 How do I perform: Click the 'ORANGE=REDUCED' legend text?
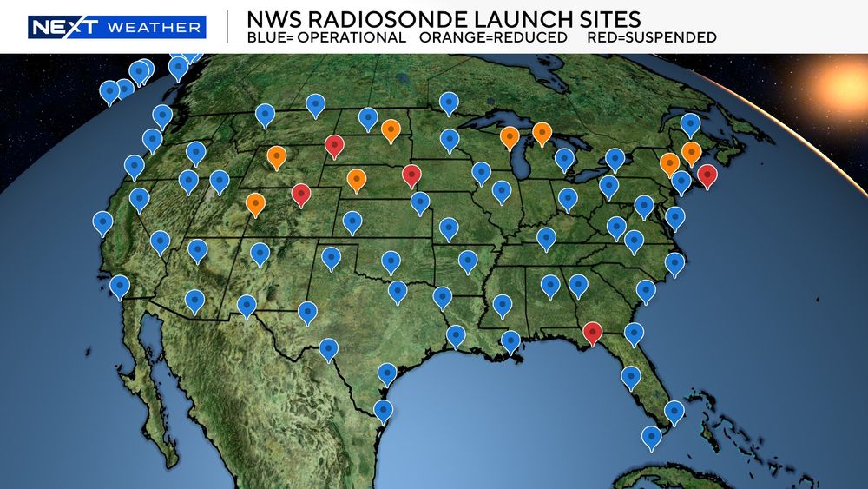[x=493, y=37]
